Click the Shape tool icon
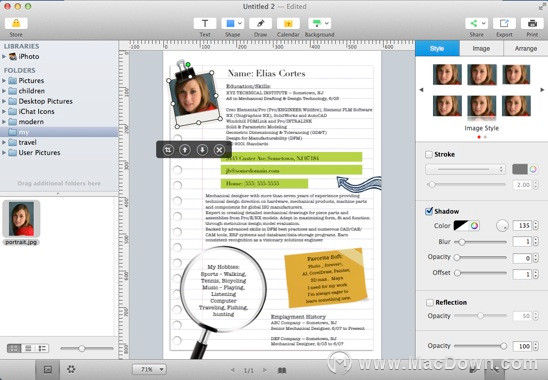548x380 pixels. tap(230, 23)
